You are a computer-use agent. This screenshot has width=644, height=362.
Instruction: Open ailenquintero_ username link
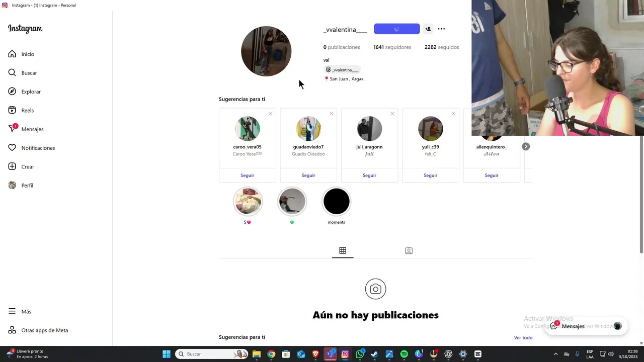(492, 147)
